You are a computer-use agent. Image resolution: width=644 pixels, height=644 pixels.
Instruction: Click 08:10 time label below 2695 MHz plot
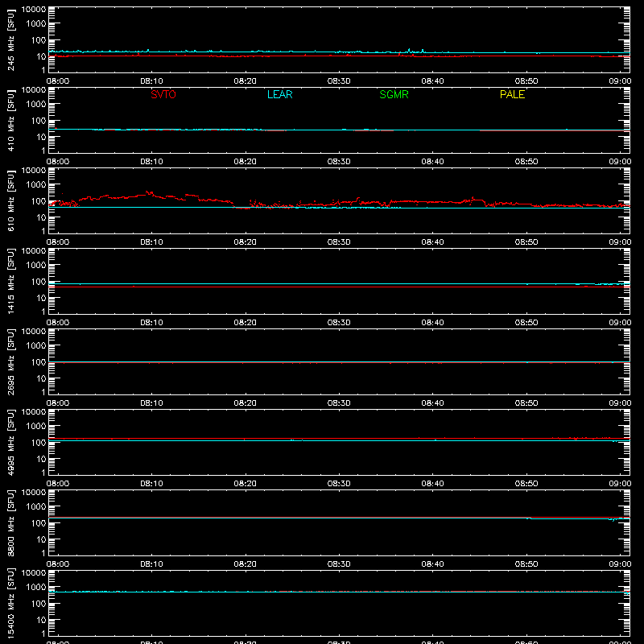click(x=151, y=403)
